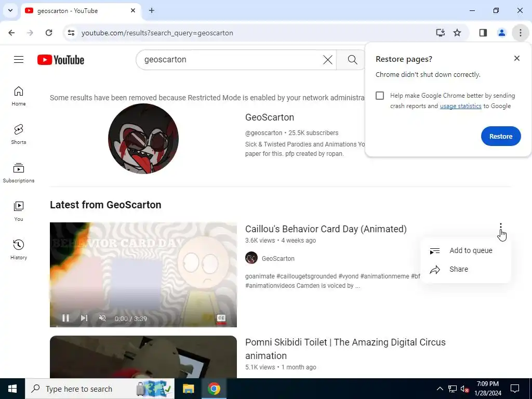
Task: Click the YouTube logo
Action: point(61,60)
